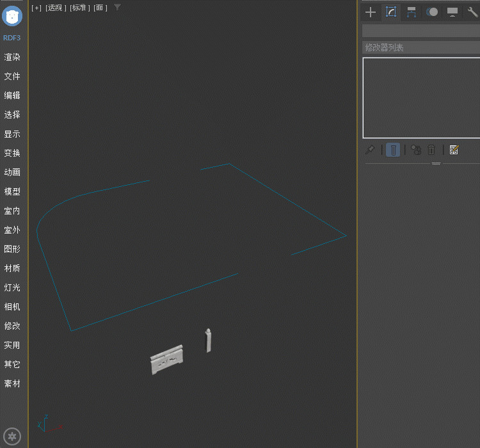Click the bear logo icon above RDF3

tap(12, 16)
